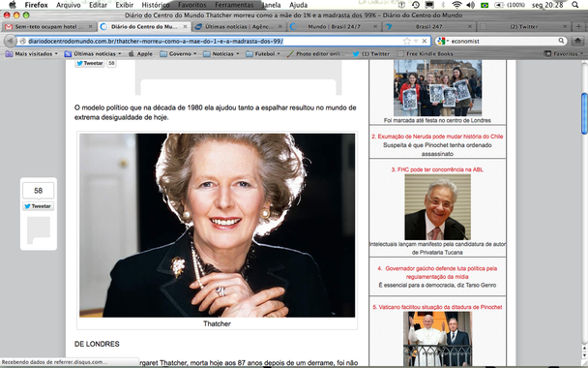The image size is (588, 368).
Task: Click the volume icon in menu bar
Action: [470, 5]
